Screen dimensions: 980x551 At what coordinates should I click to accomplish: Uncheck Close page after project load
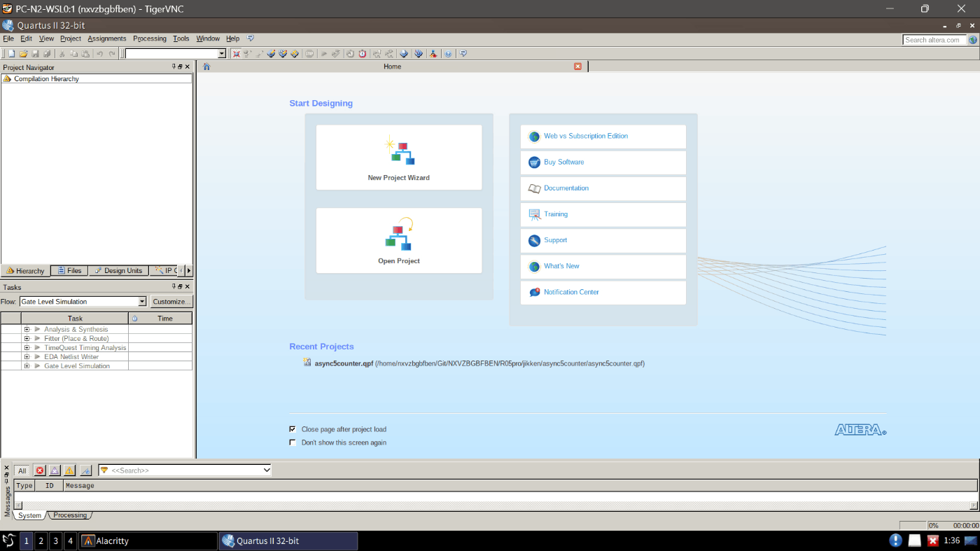pyautogui.click(x=293, y=429)
